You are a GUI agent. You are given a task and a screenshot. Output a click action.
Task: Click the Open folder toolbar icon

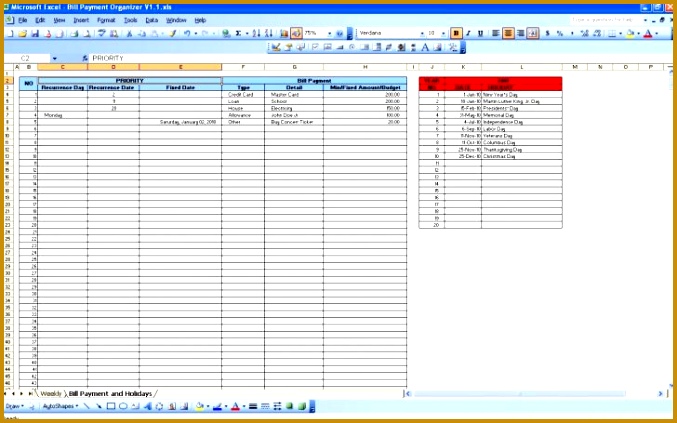click(22, 33)
